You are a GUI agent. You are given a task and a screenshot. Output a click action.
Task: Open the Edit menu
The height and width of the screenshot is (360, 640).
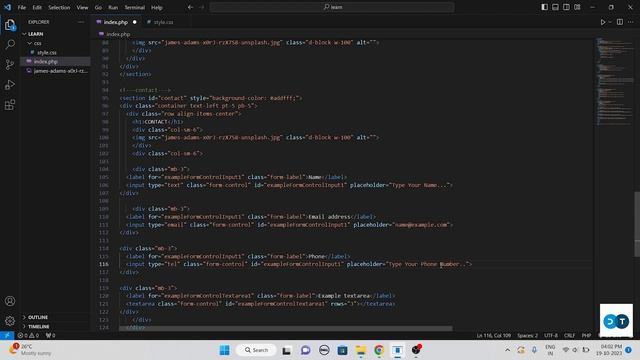[37, 7]
